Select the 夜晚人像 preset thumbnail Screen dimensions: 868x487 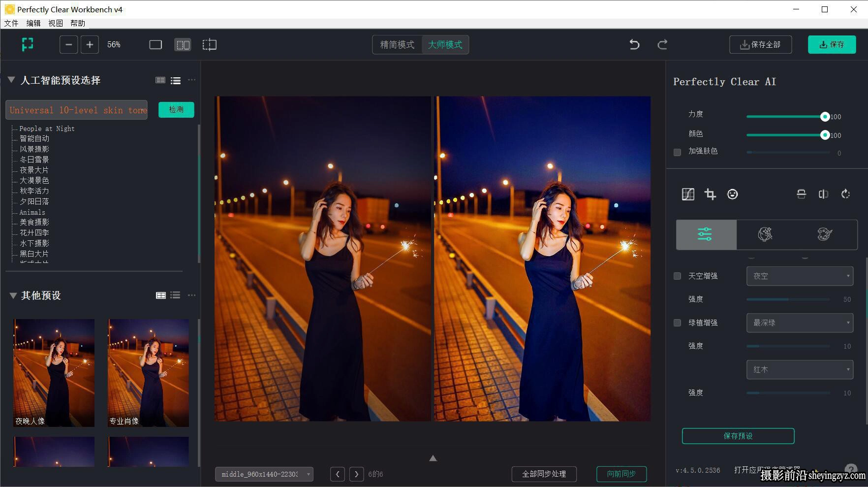tap(54, 373)
